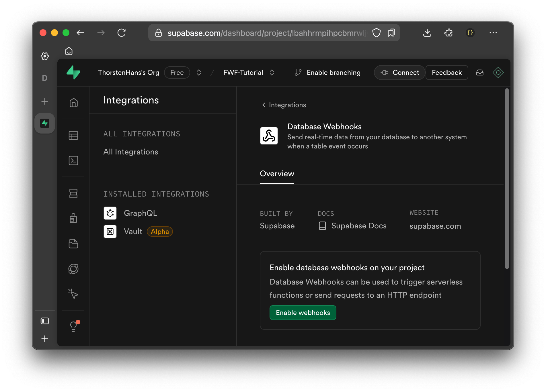Open the project Home dashboard
Screen dimensions: 546x392
pos(73,103)
